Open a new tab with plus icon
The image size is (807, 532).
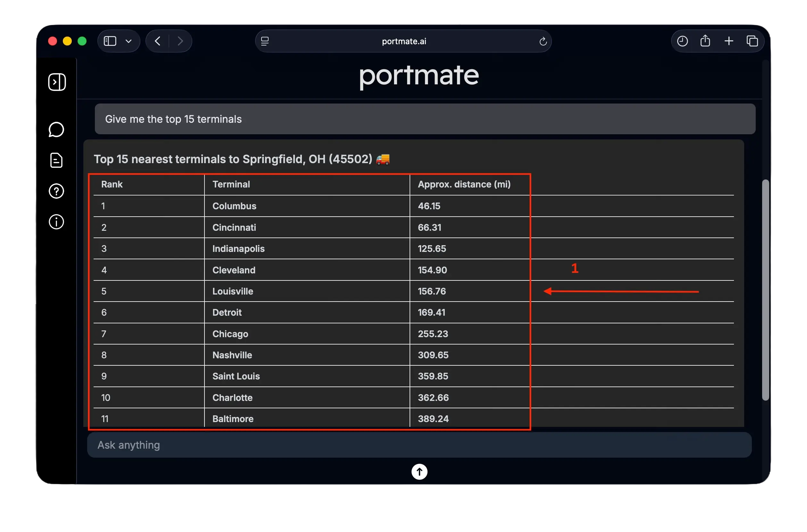[x=729, y=41]
